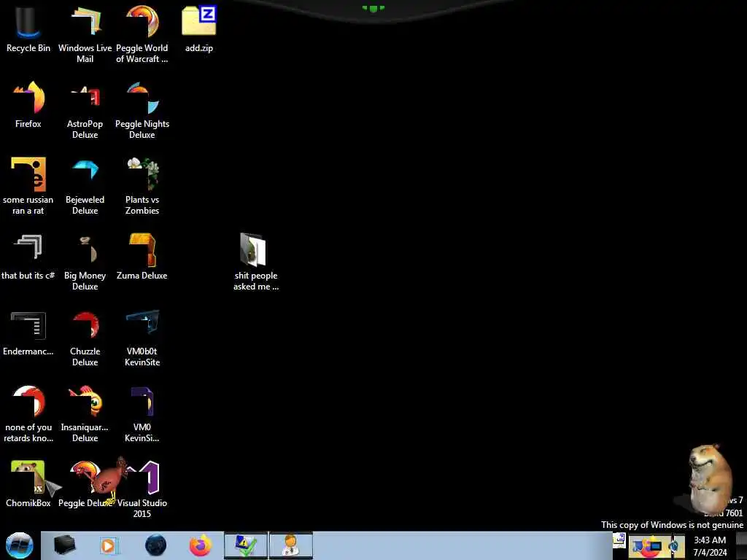Image resolution: width=747 pixels, height=560 pixels.
Task: Switch to the person-icon taskbar window
Action: 291,545
